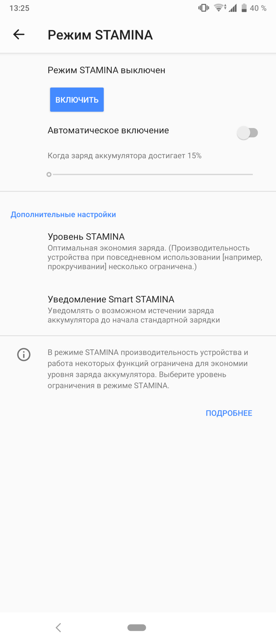The width and height of the screenshot is (276, 644).
Task: Tap the vibrate mode status icon
Action: 204,8
